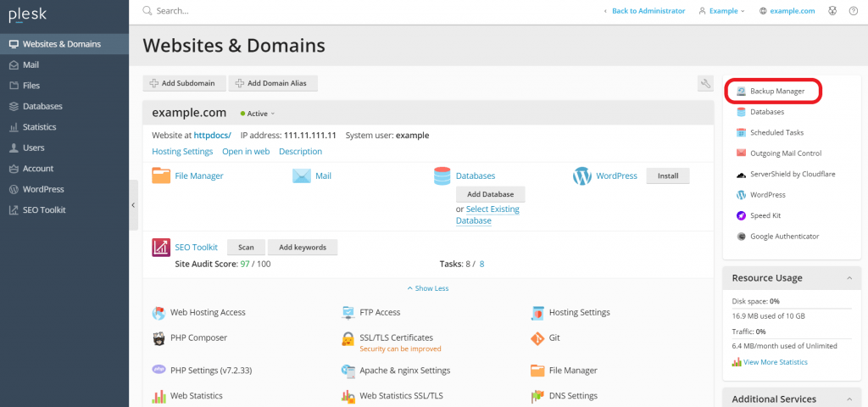Open Users in the left sidebar

coord(64,148)
